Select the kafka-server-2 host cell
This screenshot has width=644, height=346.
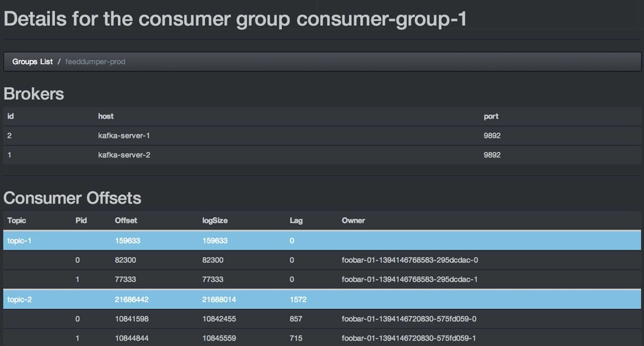tap(124, 155)
